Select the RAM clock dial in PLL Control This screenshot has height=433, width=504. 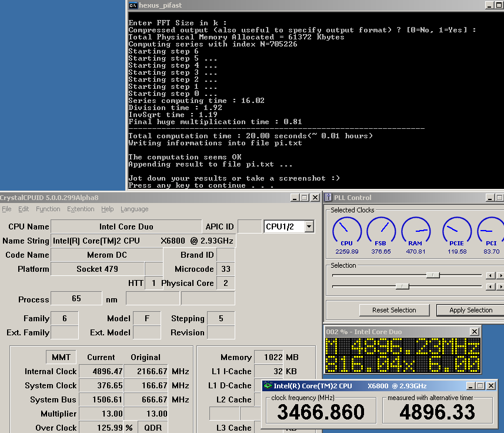point(416,231)
